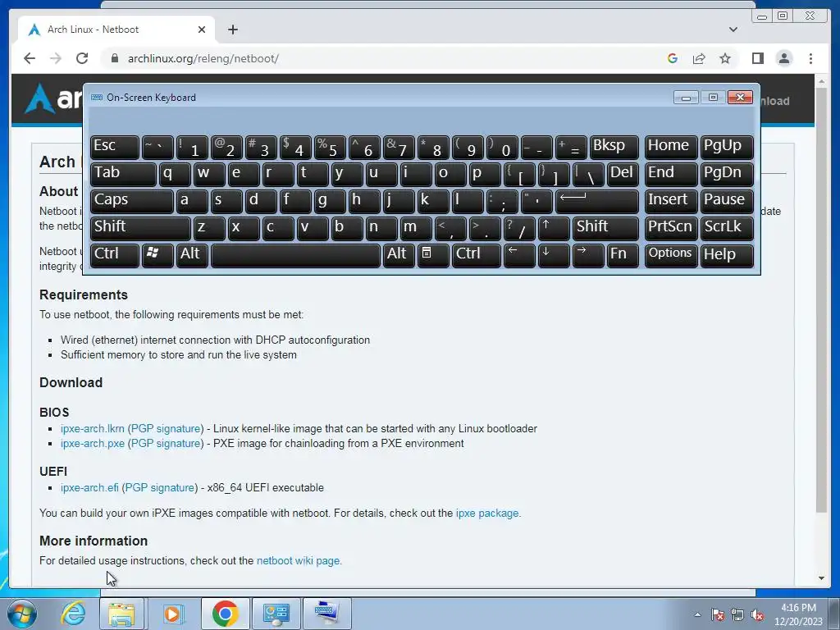
Task: Tap the up arrow key on keyboard
Action: 554,228
